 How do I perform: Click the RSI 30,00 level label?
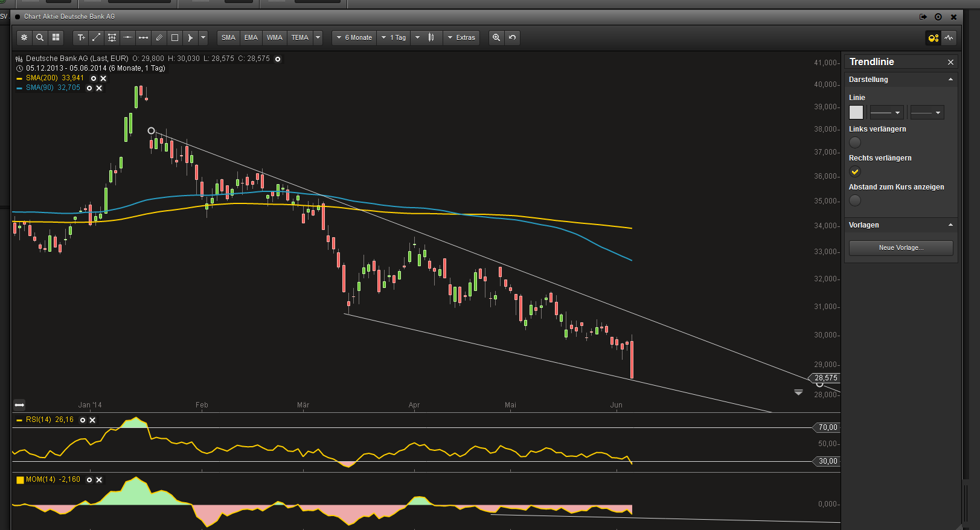[827, 461]
